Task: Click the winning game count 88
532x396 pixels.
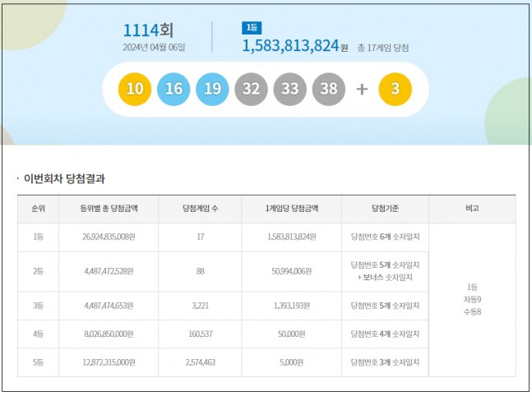Action: 201,271
